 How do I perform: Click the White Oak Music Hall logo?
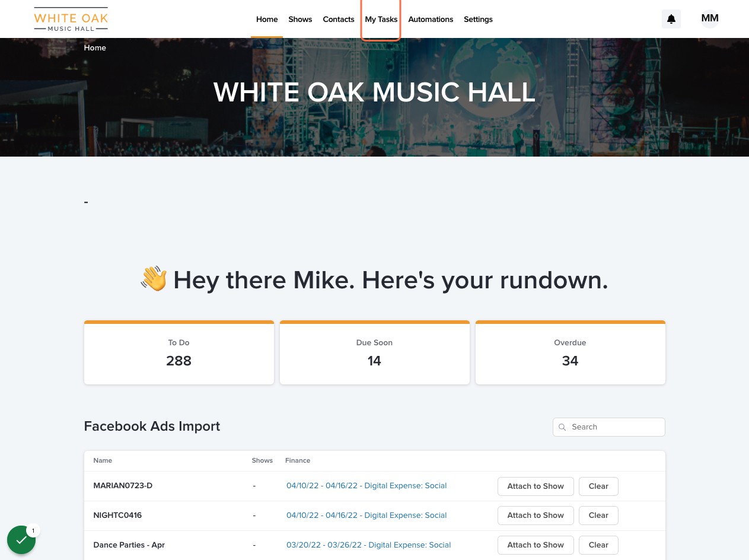tap(71, 19)
